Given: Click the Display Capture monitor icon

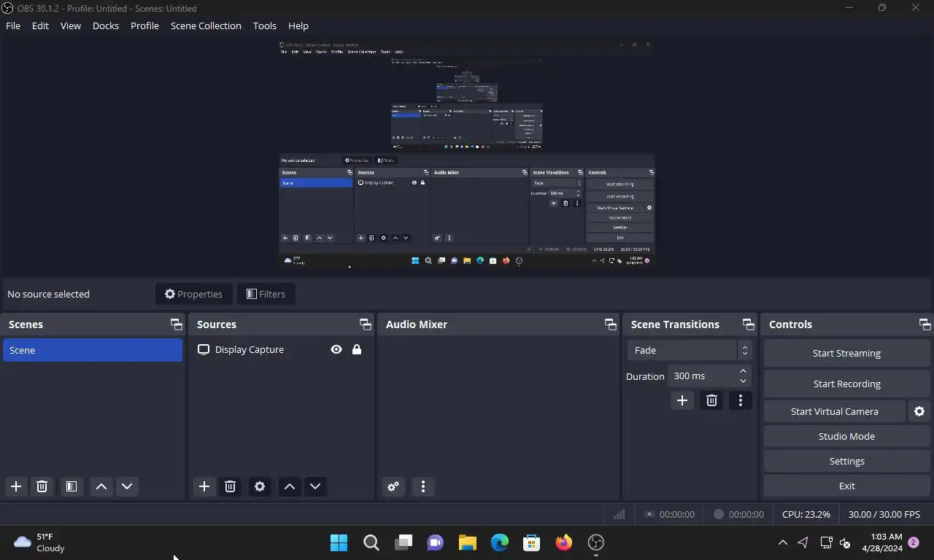Looking at the screenshot, I should [204, 349].
